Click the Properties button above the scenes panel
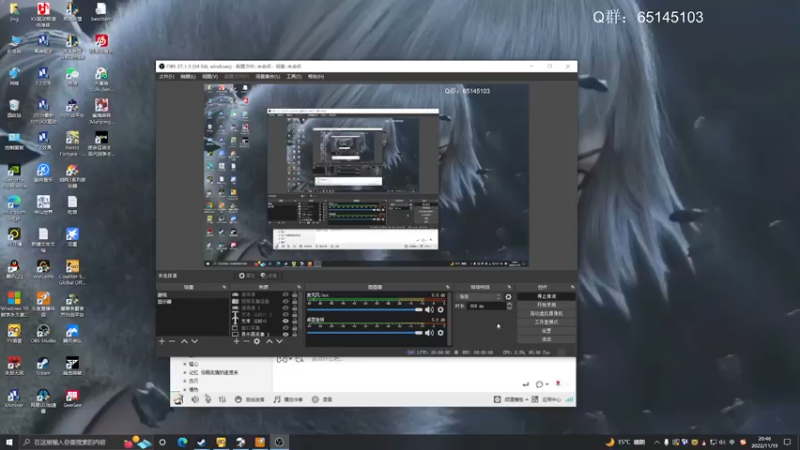800x450 pixels. pyautogui.click(x=246, y=276)
